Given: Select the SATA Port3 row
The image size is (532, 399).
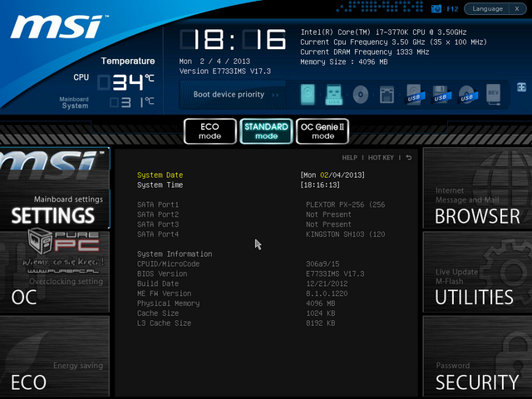Looking at the screenshot, I should pyautogui.click(x=244, y=224).
